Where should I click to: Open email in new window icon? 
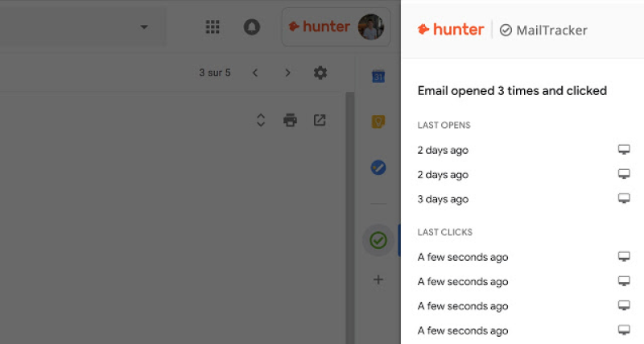pos(320,120)
